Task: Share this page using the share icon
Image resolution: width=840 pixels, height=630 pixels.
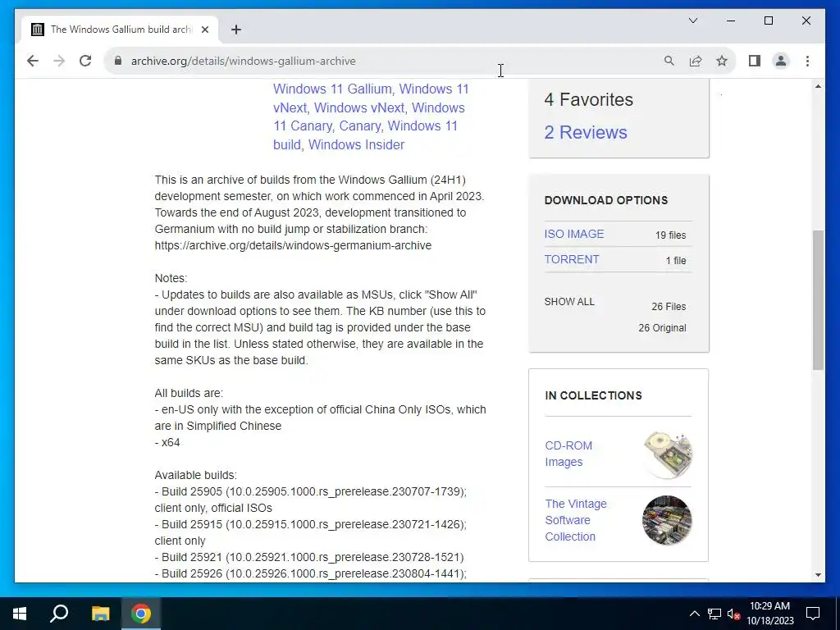Action: [696, 61]
